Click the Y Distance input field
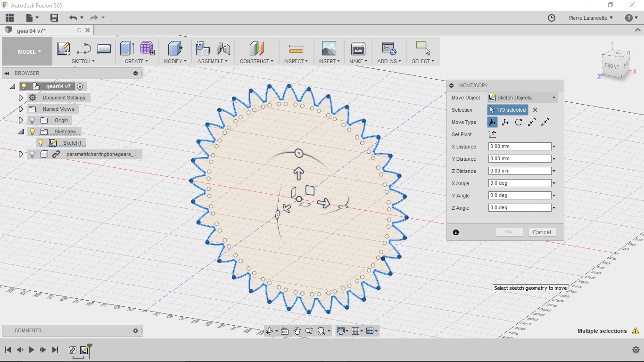The height and width of the screenshot is (362, 644). click(520, 159)
